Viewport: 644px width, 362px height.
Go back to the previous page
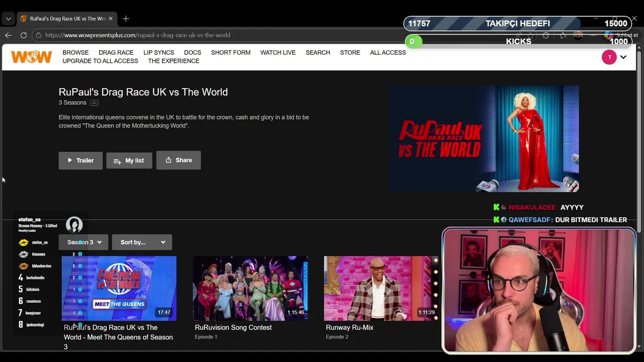coord(9,35)
